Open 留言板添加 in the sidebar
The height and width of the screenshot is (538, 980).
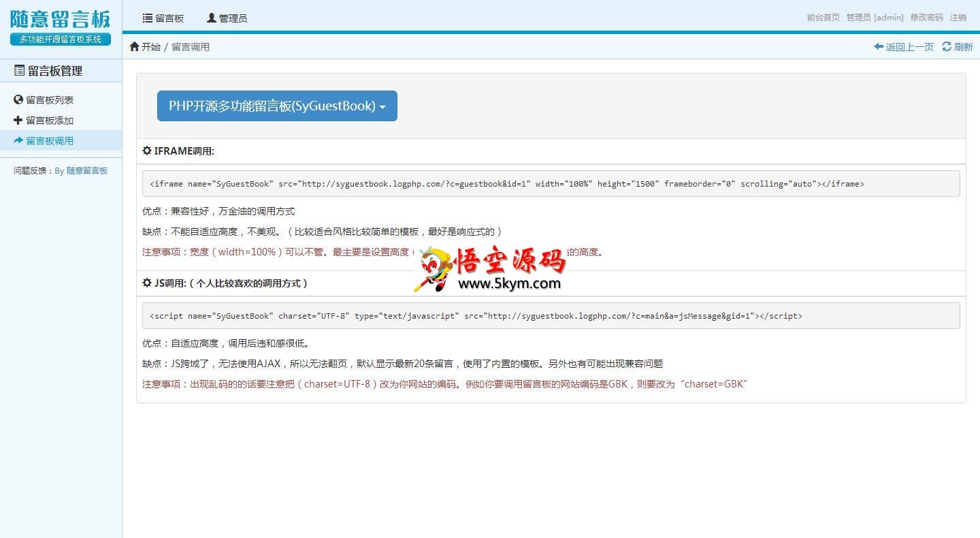tap(50, 121)
